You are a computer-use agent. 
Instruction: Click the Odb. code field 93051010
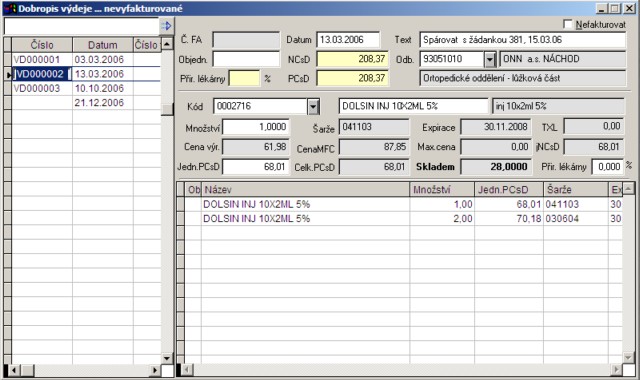coord(452,60)
